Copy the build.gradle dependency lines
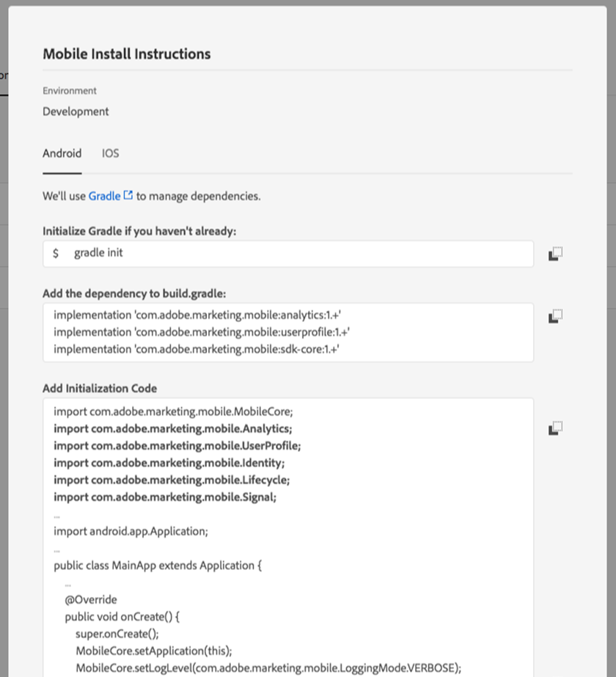The width and height of the screenshot is (616, 677). tap(555, 316)
